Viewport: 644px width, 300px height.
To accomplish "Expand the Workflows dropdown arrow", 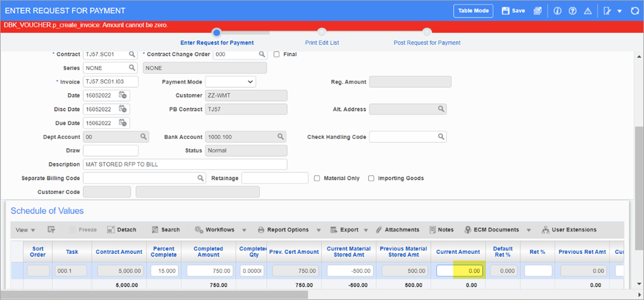I will click(244, 230).
